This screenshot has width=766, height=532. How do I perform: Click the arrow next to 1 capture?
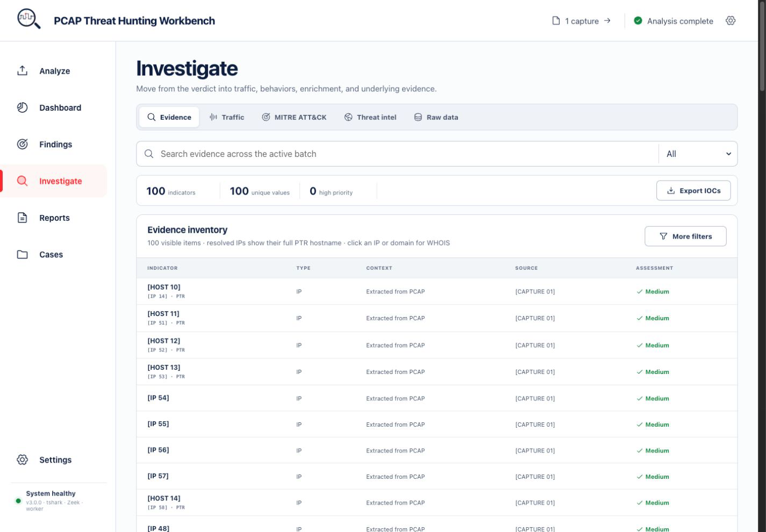607,20
